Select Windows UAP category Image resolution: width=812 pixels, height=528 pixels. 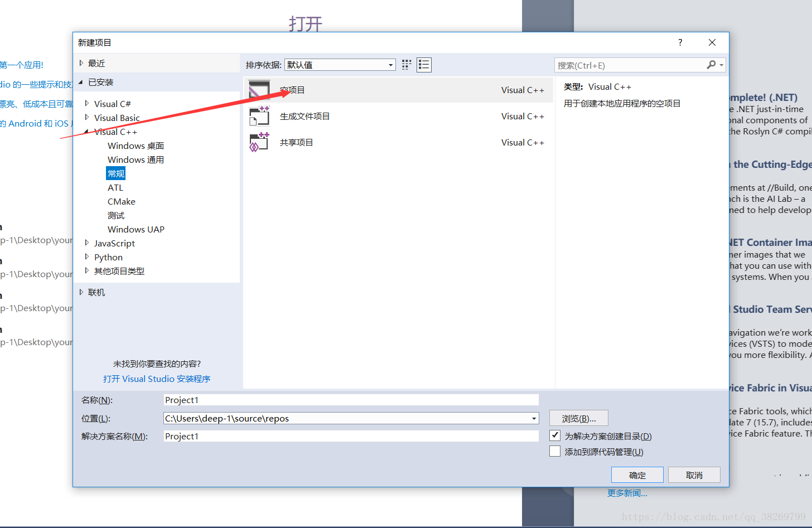pyautogui.click(x=136, y=229)
